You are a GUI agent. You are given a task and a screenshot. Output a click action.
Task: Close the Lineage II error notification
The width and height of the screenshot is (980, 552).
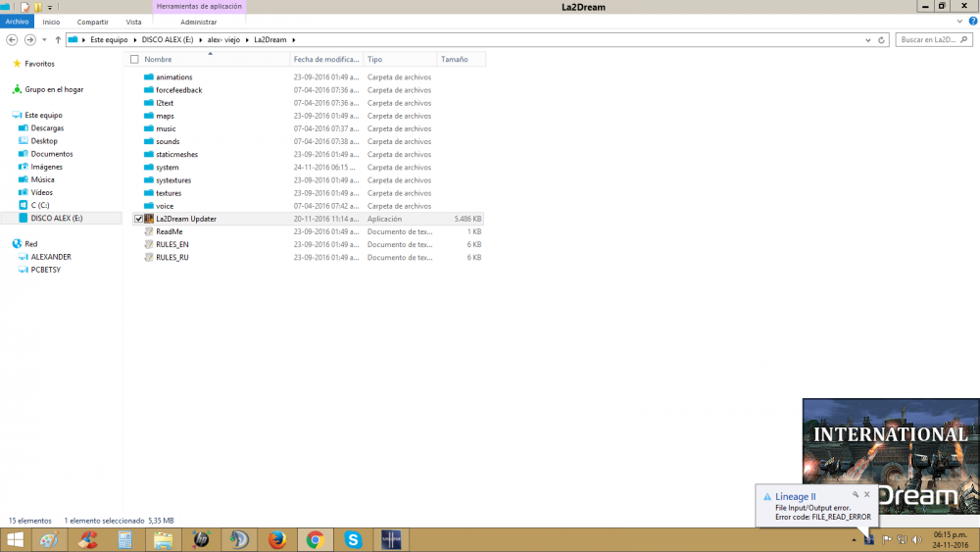point(866,495)
